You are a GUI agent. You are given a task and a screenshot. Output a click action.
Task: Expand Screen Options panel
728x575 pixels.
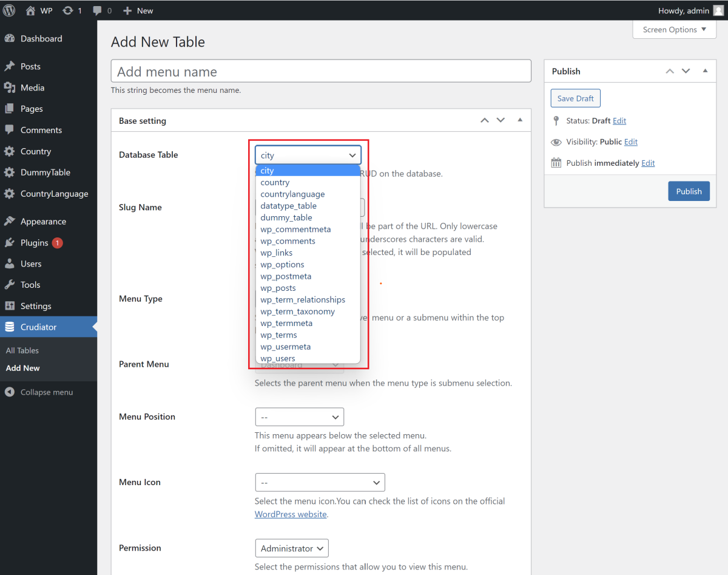674,30
